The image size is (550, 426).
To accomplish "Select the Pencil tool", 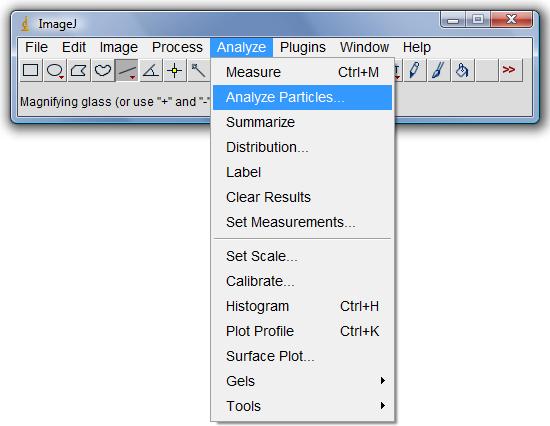I will (415, 71).
